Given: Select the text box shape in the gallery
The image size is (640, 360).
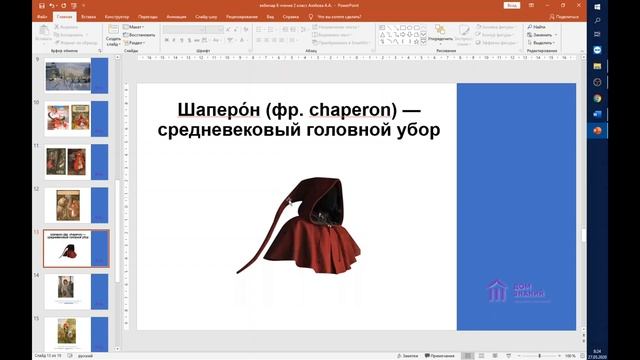Looking at the screenshot, I should [382, 27].
